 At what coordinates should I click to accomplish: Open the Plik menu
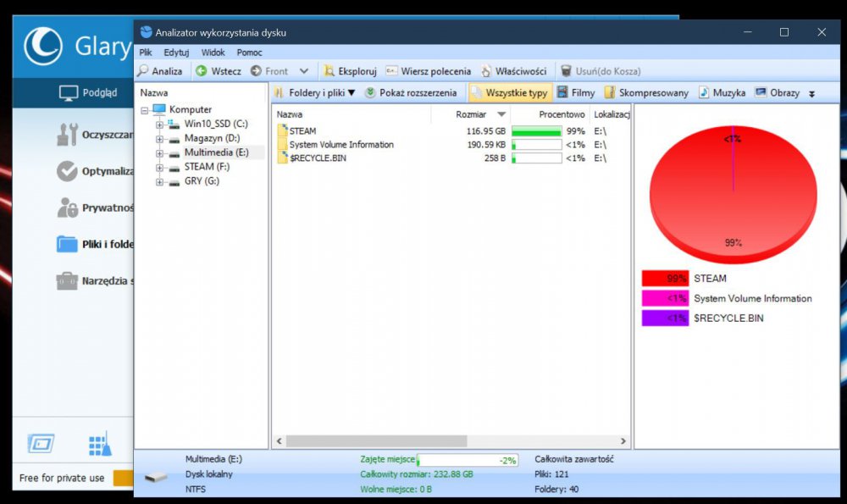coord(146,53)
